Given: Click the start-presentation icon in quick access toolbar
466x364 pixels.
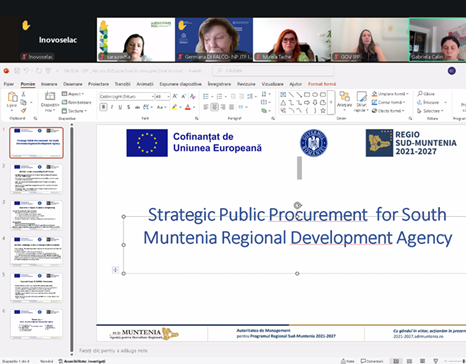Looking at the screenshot, I should click(48, 71).
